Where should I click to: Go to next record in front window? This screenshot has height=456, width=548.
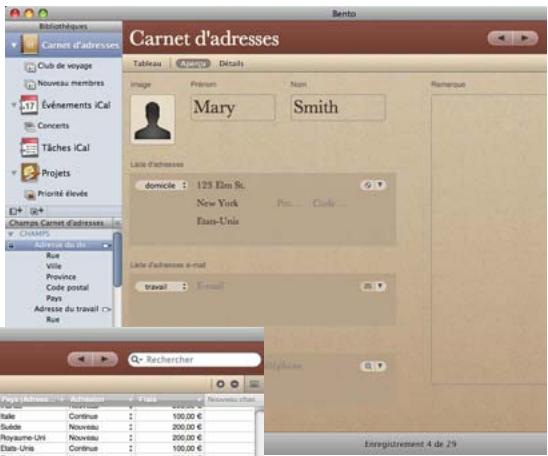[x=105, y=359]
